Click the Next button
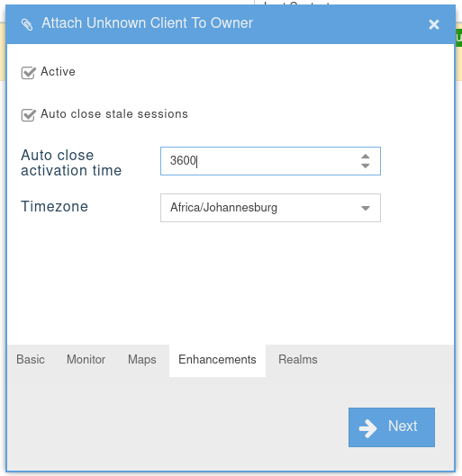The image size is (462, 476). (392, 427)
